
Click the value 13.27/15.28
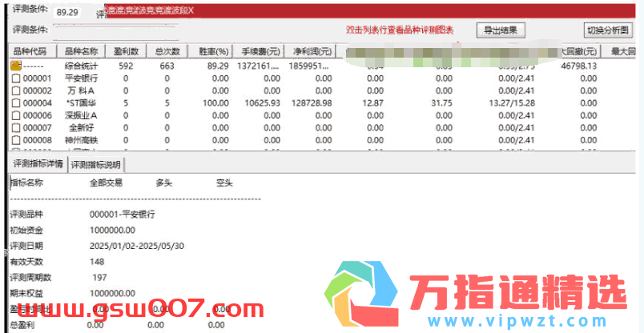(x=510, y=103)
